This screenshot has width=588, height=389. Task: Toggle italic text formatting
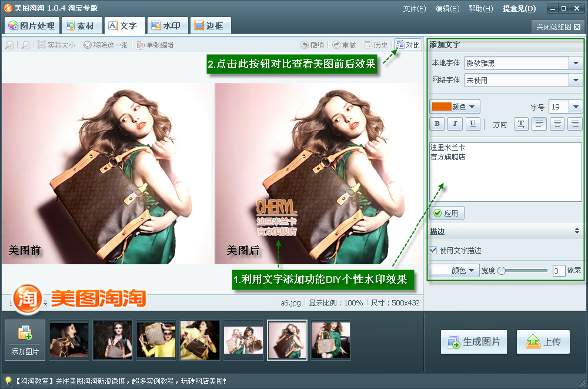[x=455, y=124]
